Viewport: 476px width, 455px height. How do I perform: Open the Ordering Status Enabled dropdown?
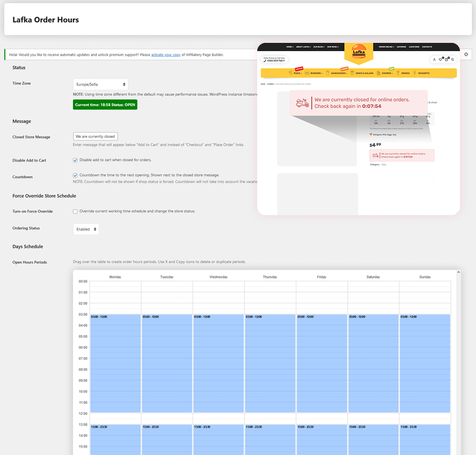86,229
